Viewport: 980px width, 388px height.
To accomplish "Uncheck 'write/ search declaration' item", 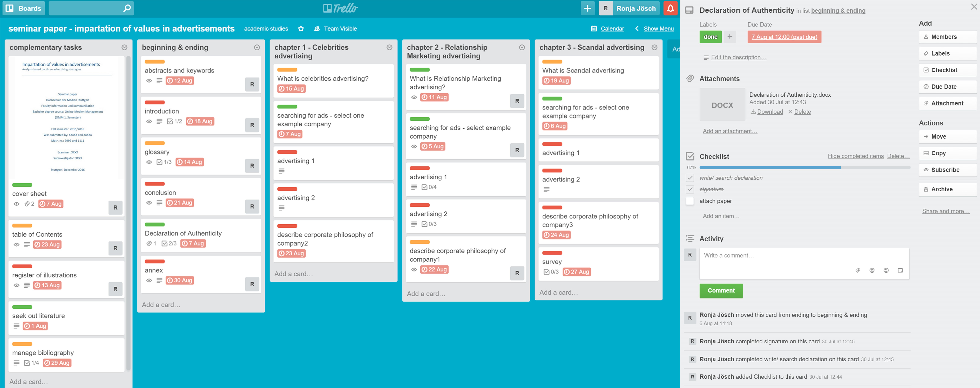I will coord(690,178).
